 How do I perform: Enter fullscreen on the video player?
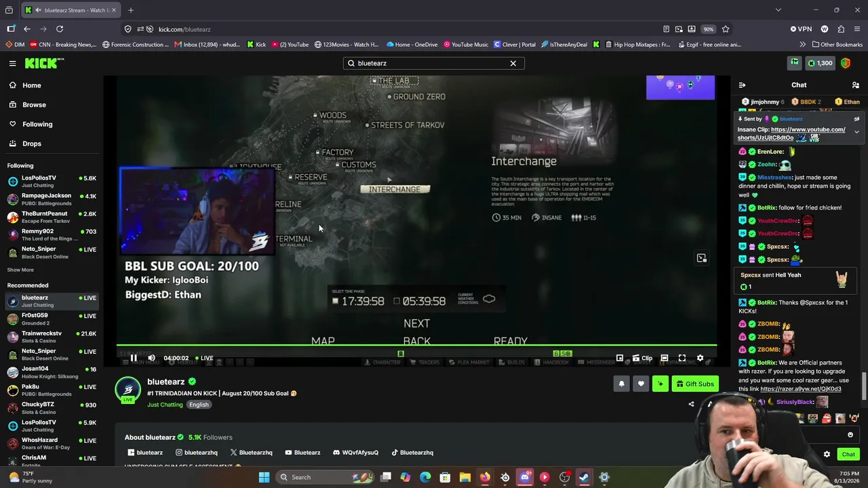coord(682,358)
